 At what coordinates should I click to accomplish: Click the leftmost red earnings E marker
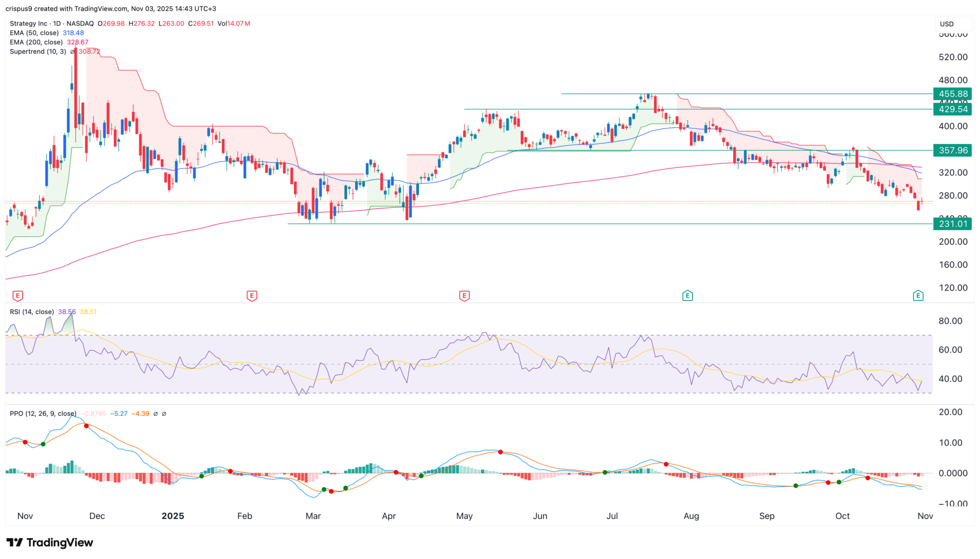(x=18, y=296)
